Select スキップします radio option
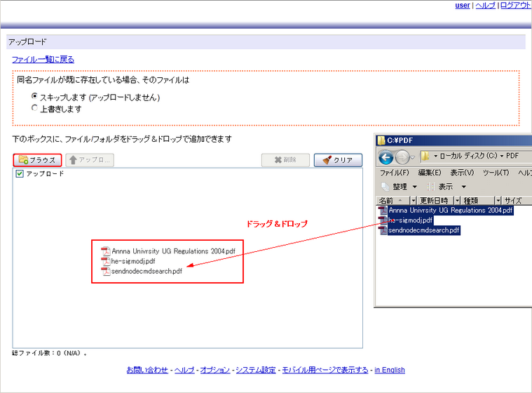The height and width of the screenshot is (393, 532). 34,97
